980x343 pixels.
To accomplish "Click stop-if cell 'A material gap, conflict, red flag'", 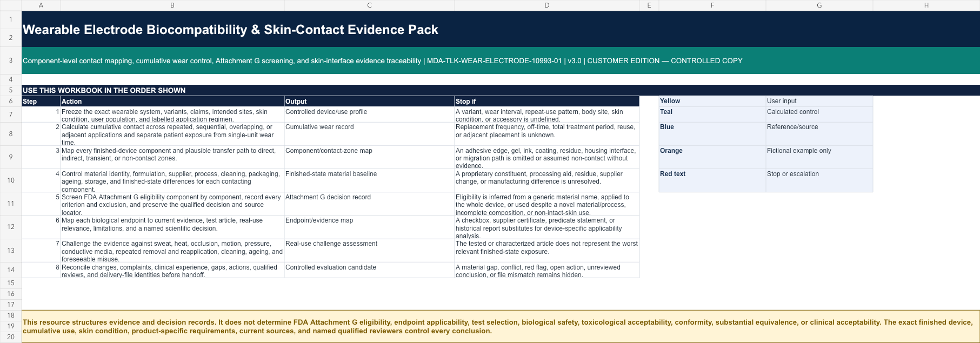I will (547, 270).
